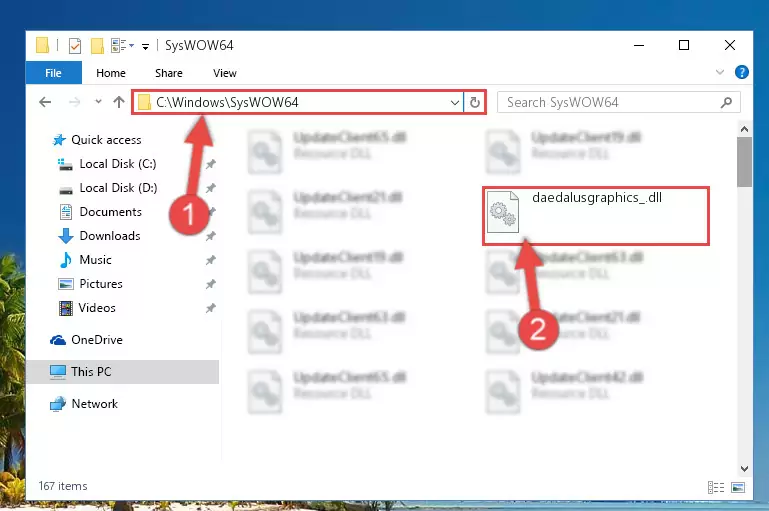Screen dimensions: 769x511
Task: Click the daedalusgraphics_.dll gear file icon
Action: point(503,212)
